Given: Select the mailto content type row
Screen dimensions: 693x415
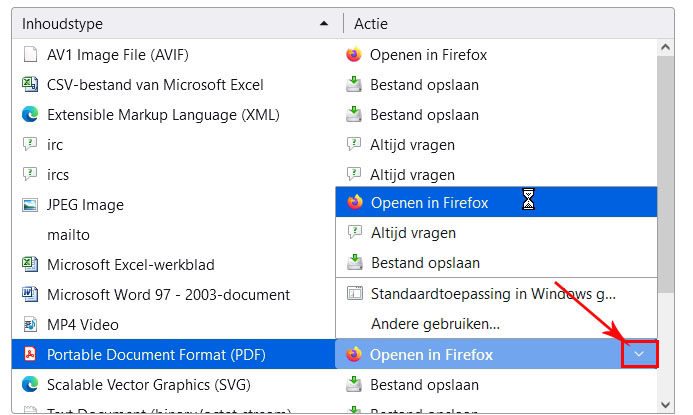Looking at the screenshot, I should click(68, 235).
